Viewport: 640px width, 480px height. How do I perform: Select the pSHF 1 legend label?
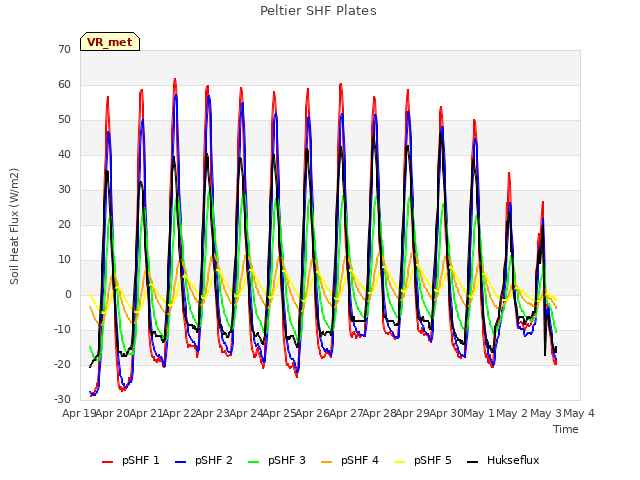(x=141, y=460)
